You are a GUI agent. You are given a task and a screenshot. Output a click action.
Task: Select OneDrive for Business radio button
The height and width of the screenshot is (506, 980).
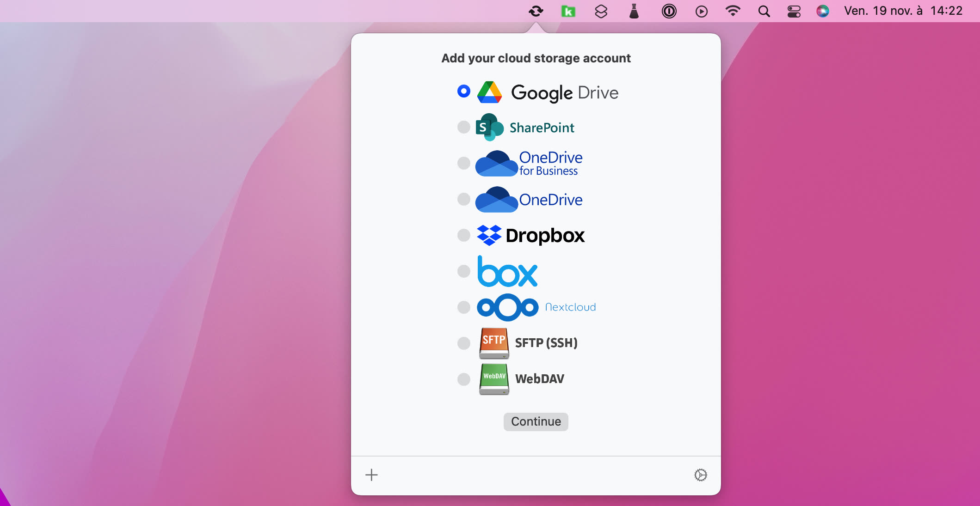coord(463,163)
